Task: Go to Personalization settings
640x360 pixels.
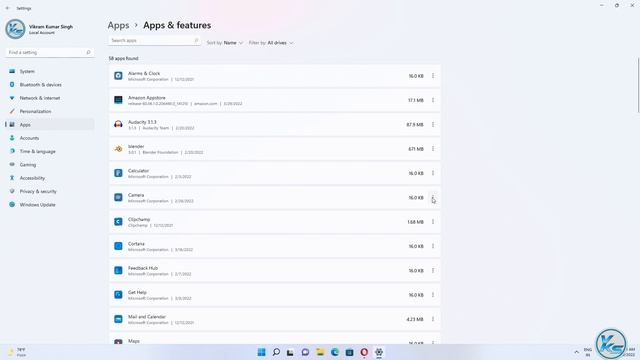Action: pyautogui.click(x=50, y=111)
